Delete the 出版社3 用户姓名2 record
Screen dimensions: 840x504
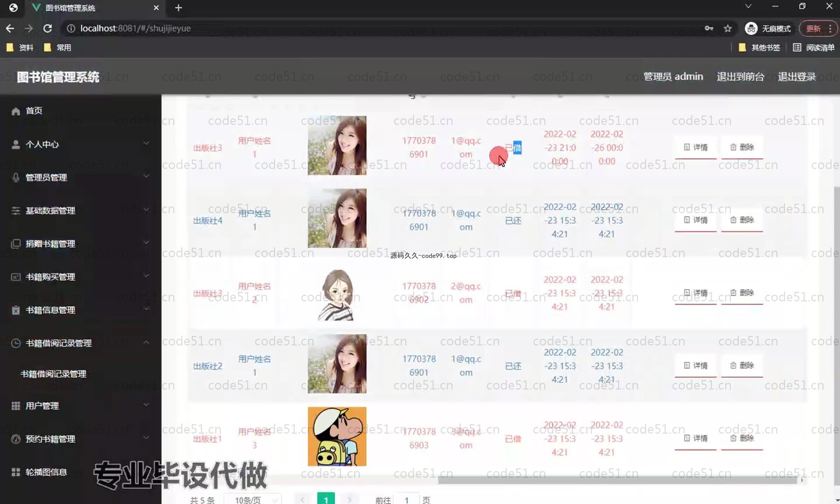(742, 293)
